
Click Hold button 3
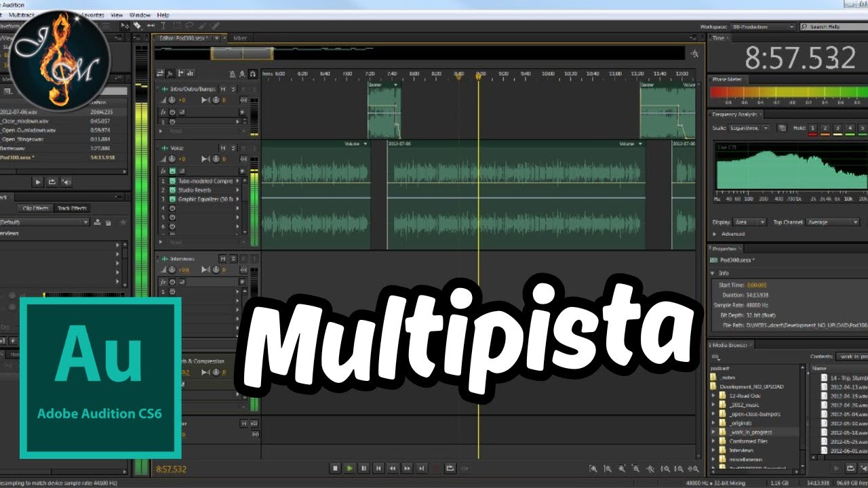tap(838, 127)
